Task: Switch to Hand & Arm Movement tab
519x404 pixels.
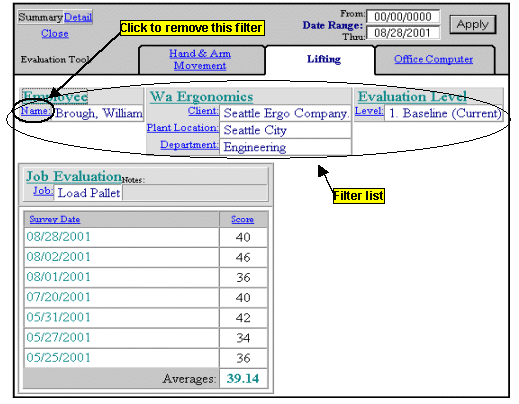Action: pos(200,59)
